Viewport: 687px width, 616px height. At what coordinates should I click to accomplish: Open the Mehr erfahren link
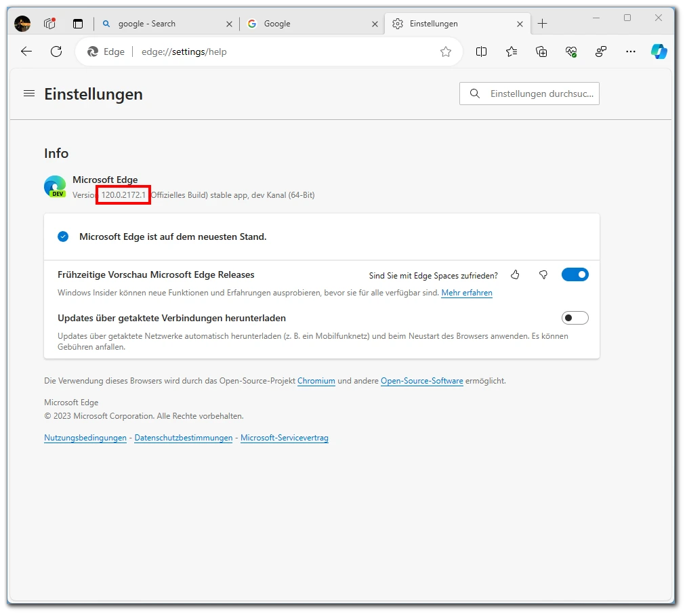(467, 293)
